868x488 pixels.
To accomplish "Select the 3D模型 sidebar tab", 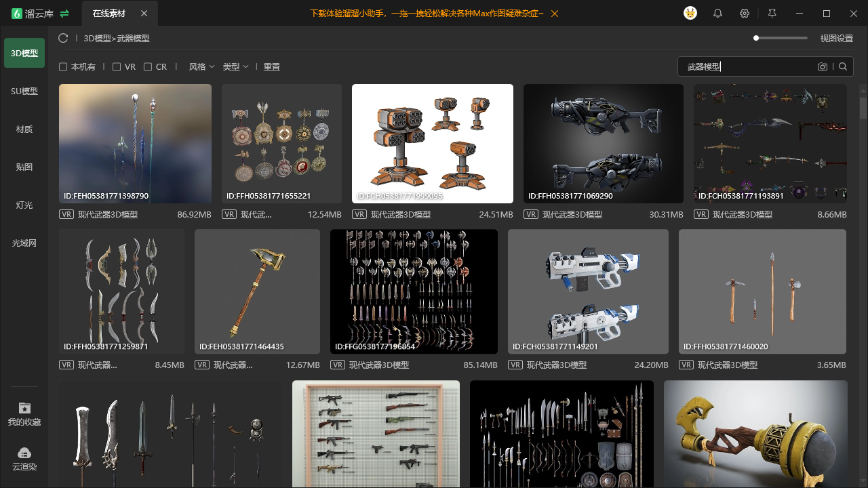I will [24, 53].
